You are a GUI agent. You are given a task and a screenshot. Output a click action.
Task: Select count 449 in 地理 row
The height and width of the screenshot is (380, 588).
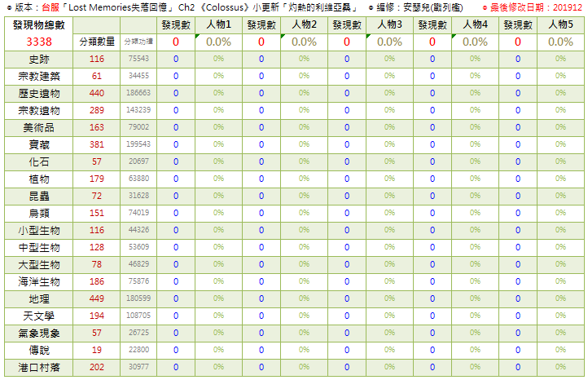(x=97, y=299)
